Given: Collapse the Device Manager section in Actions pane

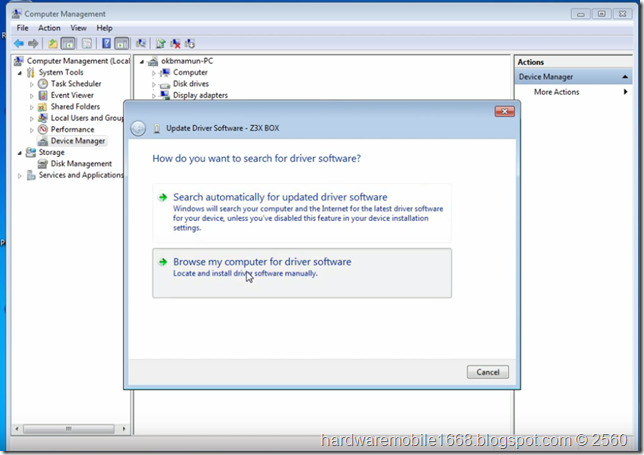Looking at the screenshot, I should [625, 77].
